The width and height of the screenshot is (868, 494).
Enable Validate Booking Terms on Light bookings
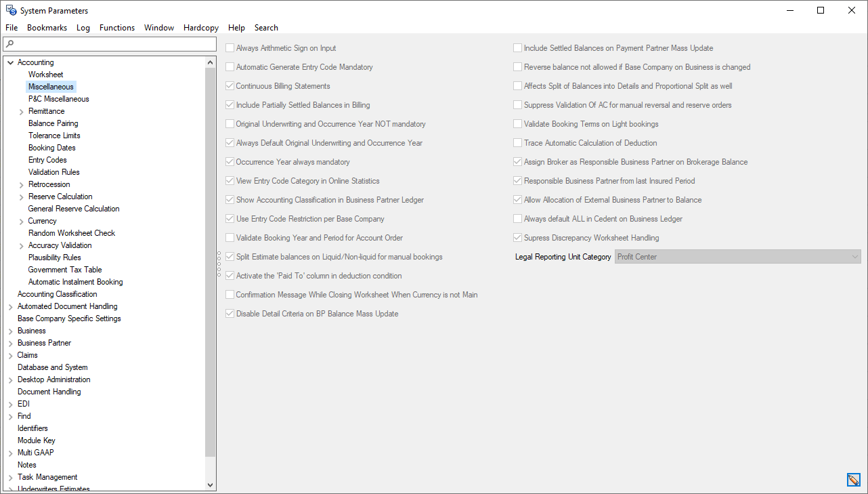click(517, 124)
